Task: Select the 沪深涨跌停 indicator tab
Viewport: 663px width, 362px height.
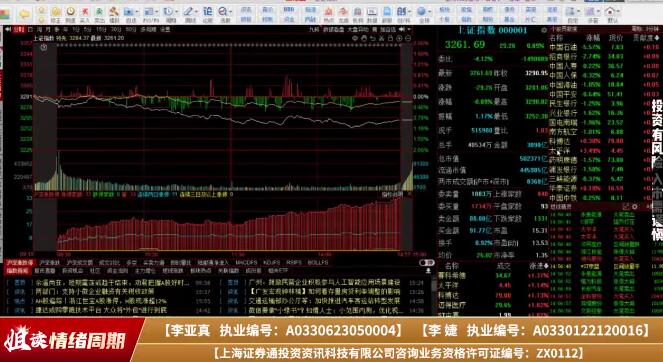Action: [19, 263]
